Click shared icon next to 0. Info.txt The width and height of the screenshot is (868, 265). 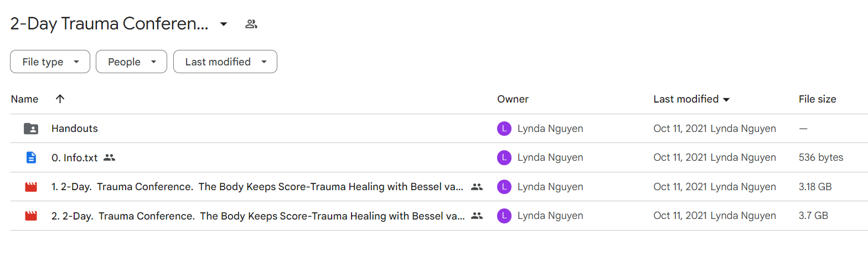(109, 158)
